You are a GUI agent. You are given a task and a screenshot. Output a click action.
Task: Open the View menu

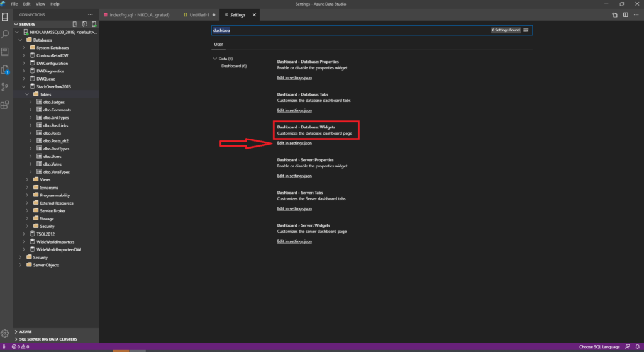click(x=40, y=4)
